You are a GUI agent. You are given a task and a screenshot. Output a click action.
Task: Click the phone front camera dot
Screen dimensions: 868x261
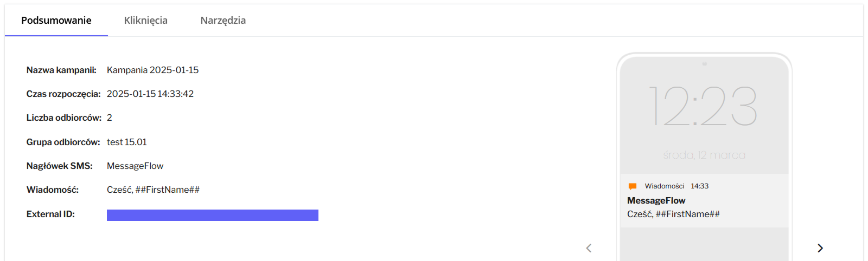[x=704, y=64]
